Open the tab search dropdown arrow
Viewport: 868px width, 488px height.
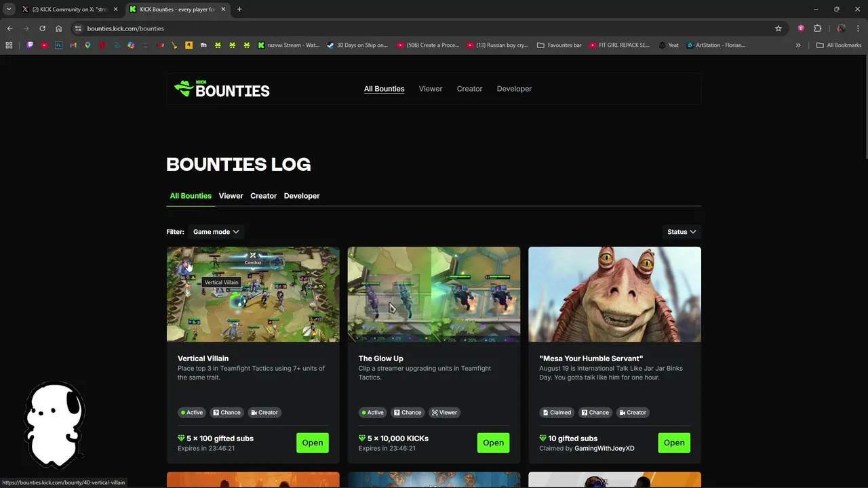(9, 9)
